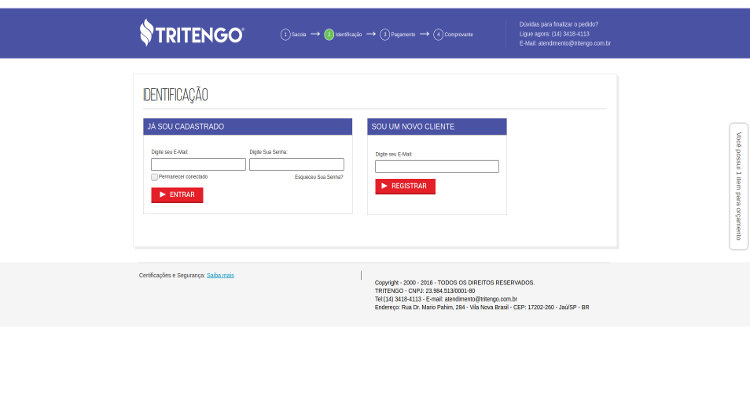Image resolution: width=750 pixels, height=410 pixels.
Task: Click the Pagamento step label
Action: coord(403,34)
